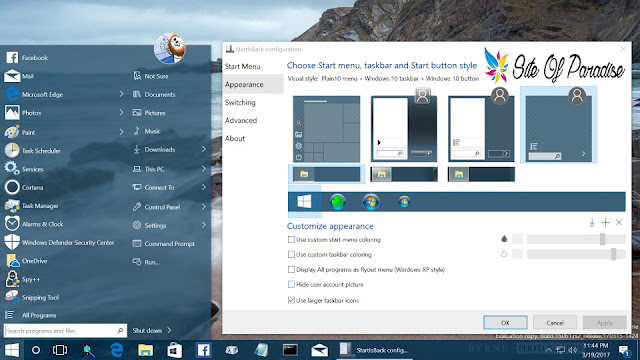
Task: Open Documents in the start menu
Action: pos(154,94)
